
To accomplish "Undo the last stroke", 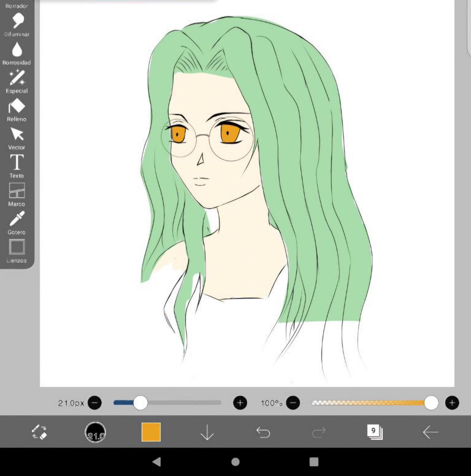I will click(263, 432).
